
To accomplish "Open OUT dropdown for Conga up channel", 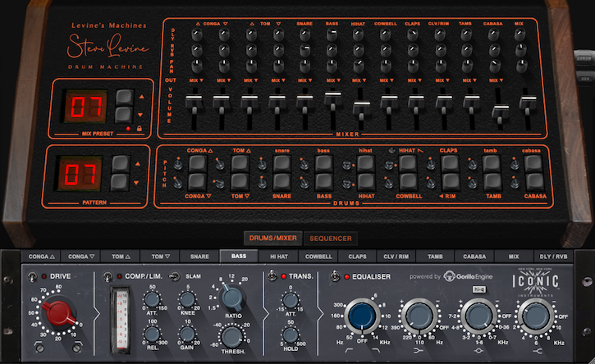I will click(196, 80).
